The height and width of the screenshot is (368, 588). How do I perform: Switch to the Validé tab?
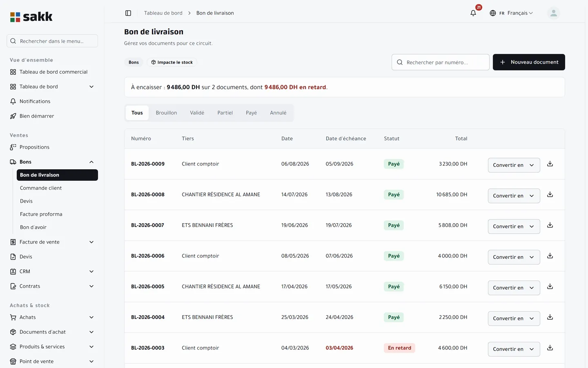coord(197,113)
